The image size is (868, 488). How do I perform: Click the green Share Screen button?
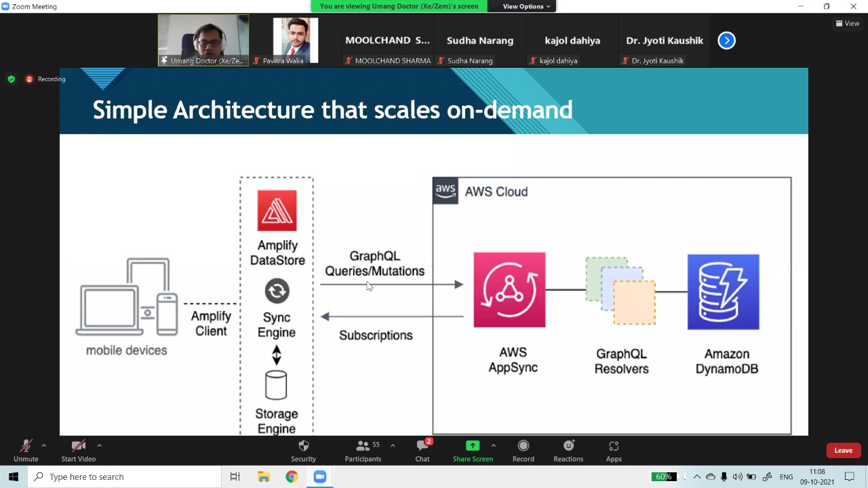click(473, 450)
